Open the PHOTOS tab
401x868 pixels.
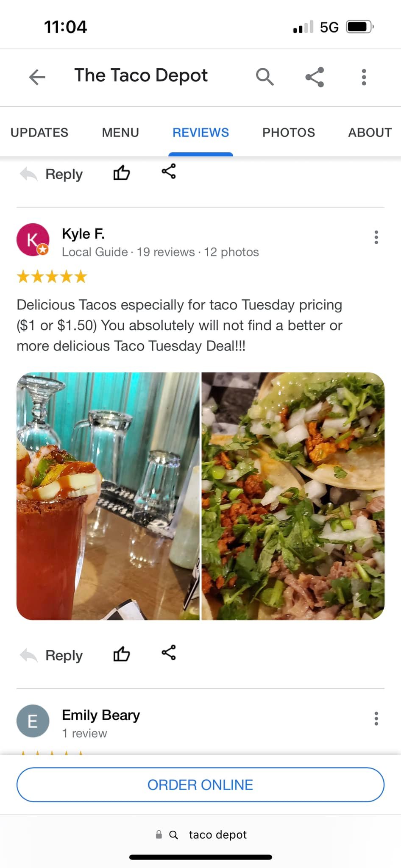click(289, 132)
